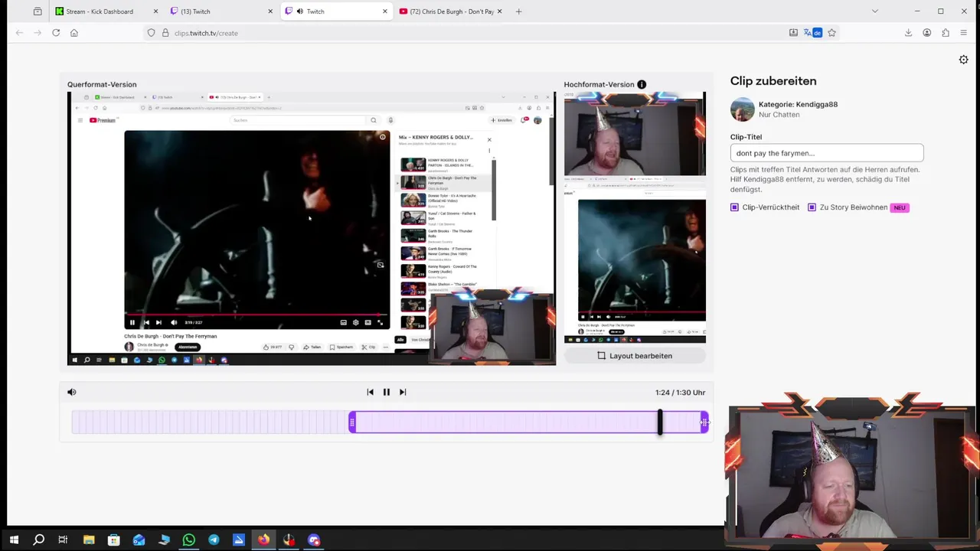The image size is (980, 551).
Task: Click Layout bearbeiten button
Action: [635, 356]
